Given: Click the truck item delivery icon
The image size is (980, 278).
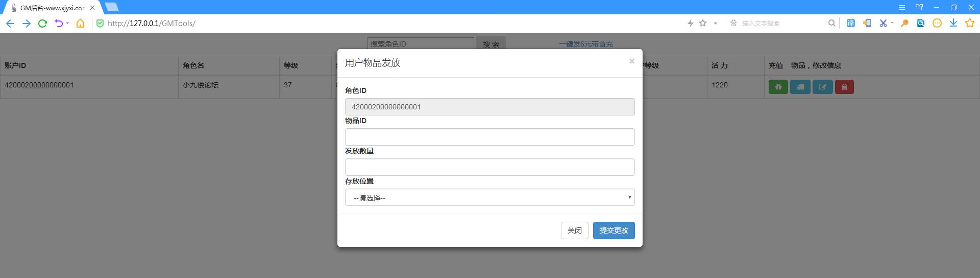Looking at the screenshot, I should [800, 87].
